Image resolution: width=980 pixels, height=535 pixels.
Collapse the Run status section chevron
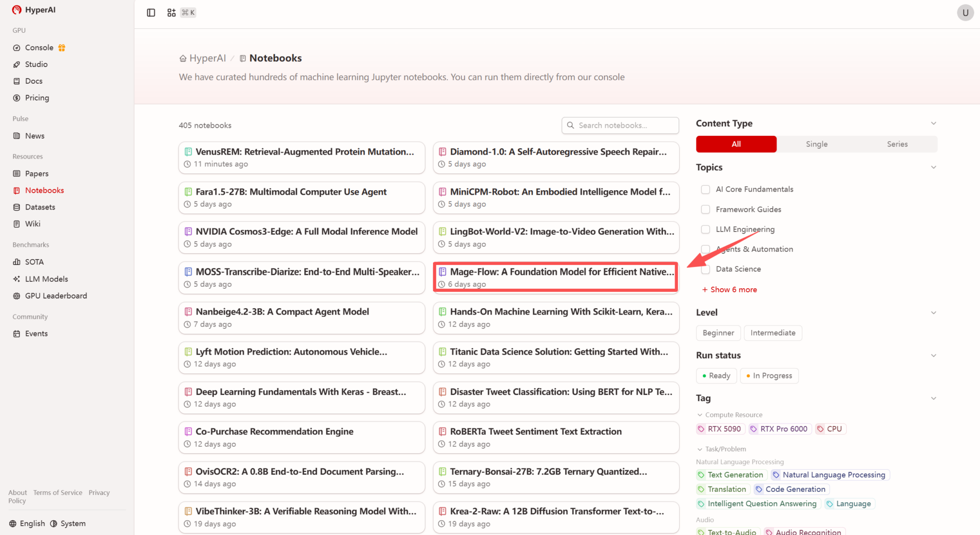point(933,356)
